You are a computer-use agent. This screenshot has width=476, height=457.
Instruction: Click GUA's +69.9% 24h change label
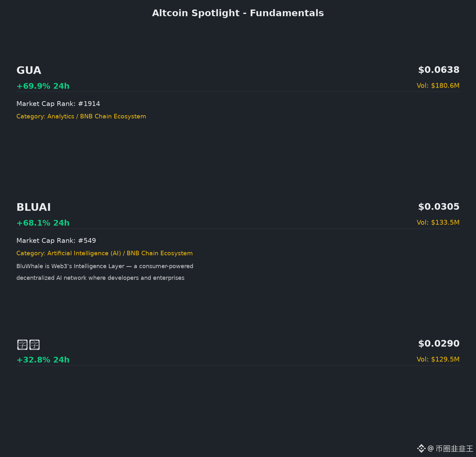click(43, 86)
